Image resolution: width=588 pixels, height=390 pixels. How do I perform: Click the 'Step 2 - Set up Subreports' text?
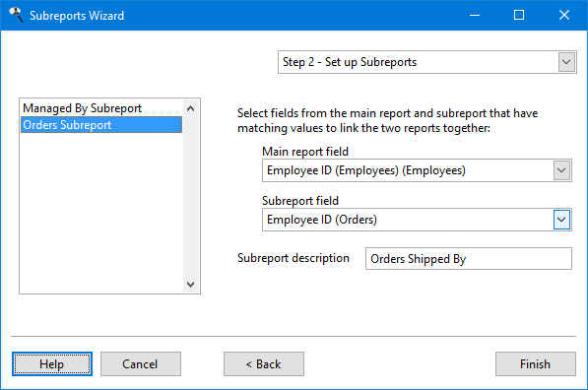(x=350, y=62)
